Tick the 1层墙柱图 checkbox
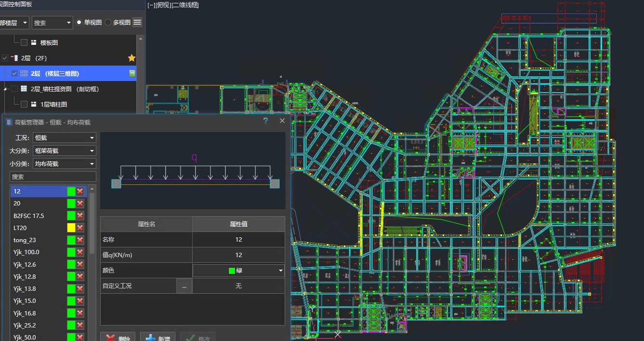 pos(24,104)
